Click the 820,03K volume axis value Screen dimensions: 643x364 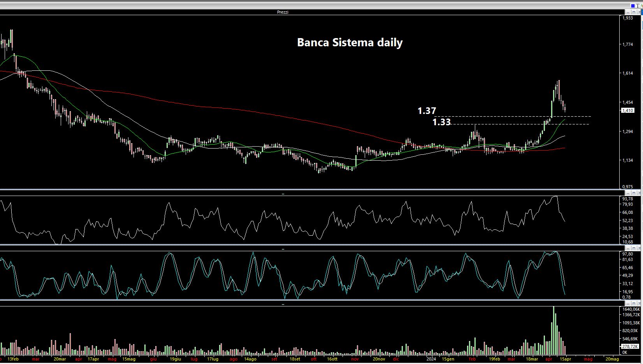(x=630, y=331)
